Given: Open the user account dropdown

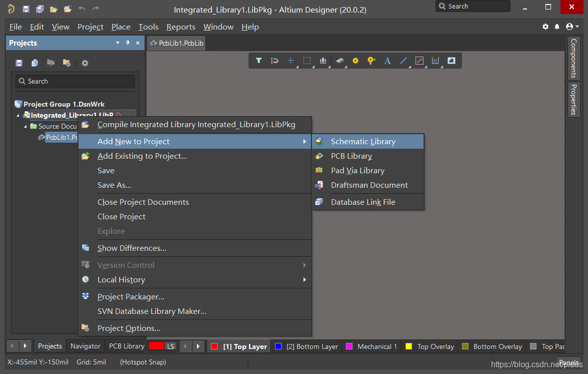Looking at the screenshot, I should click(572, 27).
